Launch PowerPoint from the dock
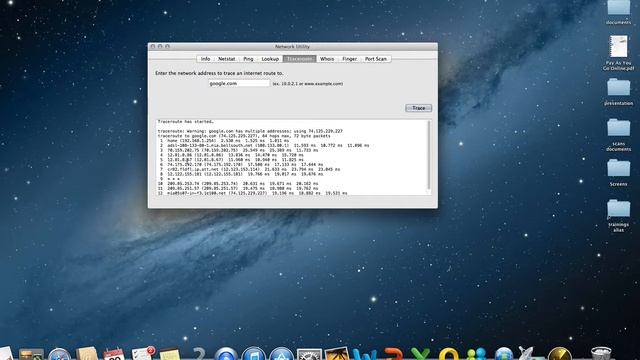This screenshot has height=360, width=640. tap(393, 354)
